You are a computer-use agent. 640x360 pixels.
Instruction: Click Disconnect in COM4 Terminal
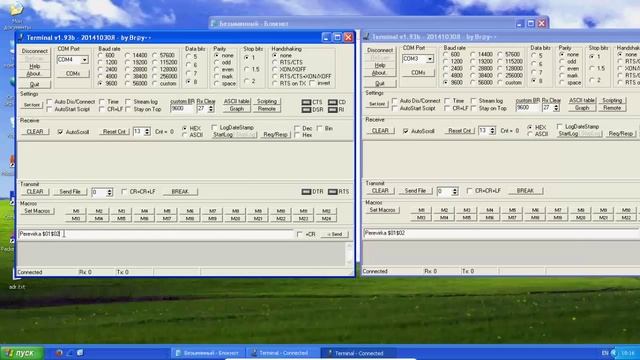(35, 51)
